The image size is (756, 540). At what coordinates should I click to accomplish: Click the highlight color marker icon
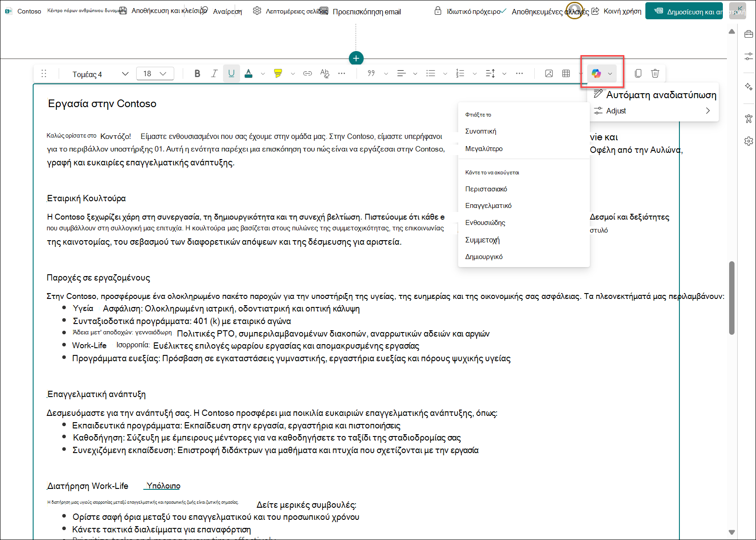tap(278, 73)
